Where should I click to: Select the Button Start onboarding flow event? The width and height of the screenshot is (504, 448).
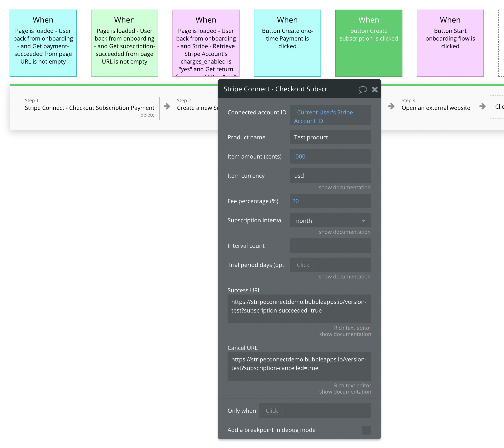coord(450,43)
